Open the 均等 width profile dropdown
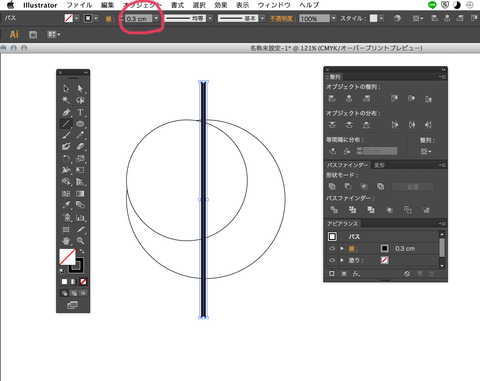This screenshot has width=480, height=381. tap(210, 18)
